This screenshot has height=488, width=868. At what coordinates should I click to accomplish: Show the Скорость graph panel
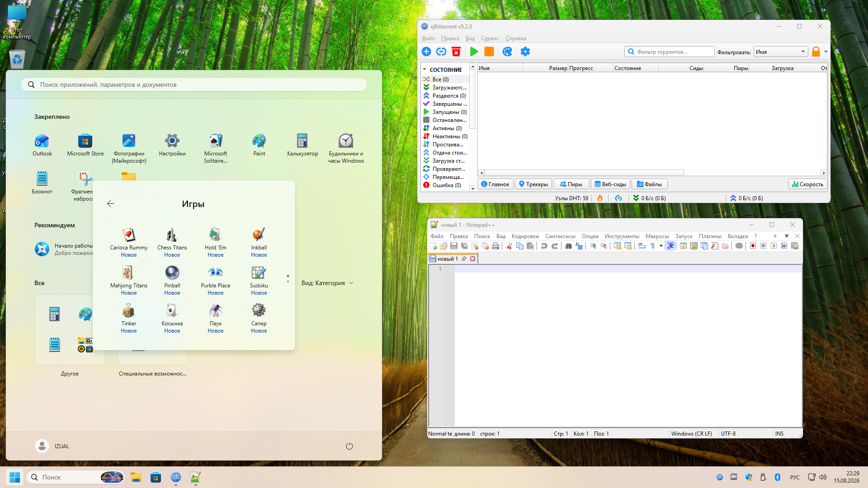click(x=807, y=184)
